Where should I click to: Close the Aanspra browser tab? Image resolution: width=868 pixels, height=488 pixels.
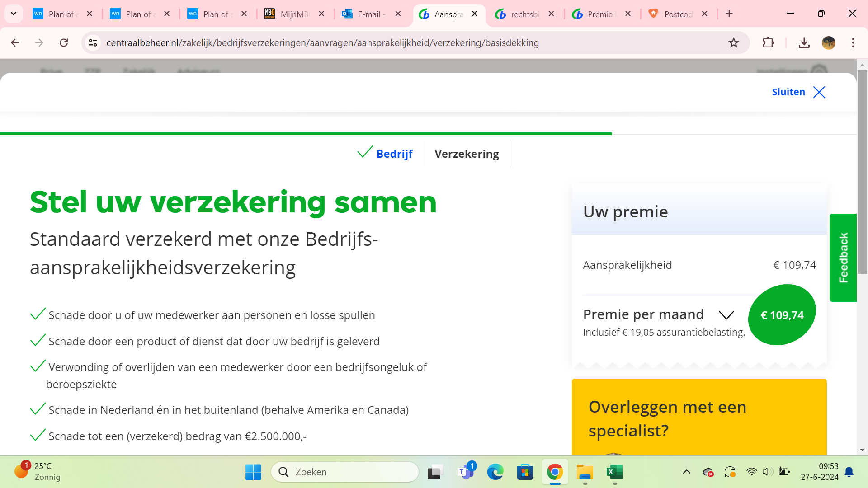tap(475, 14)
